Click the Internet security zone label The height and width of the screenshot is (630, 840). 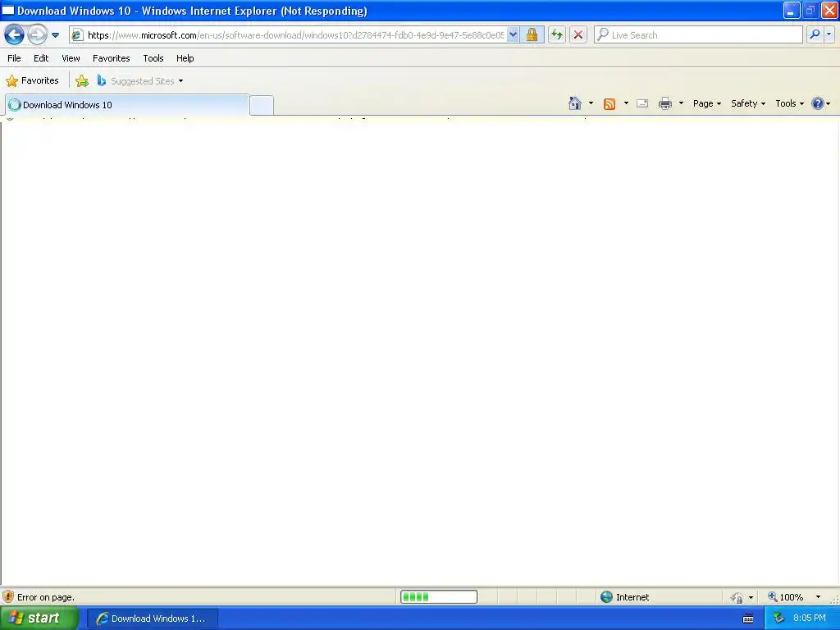click(x=632, y=597)
